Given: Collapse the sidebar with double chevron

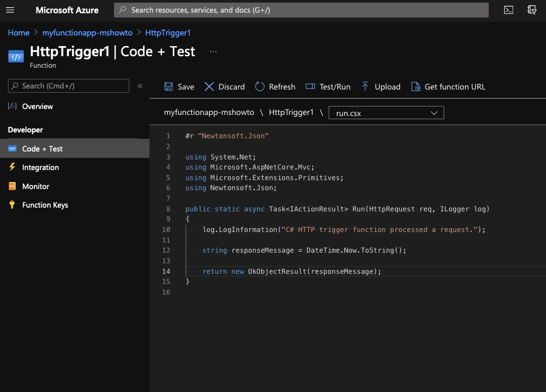Looking at the screenshot, I should (140, 86).
